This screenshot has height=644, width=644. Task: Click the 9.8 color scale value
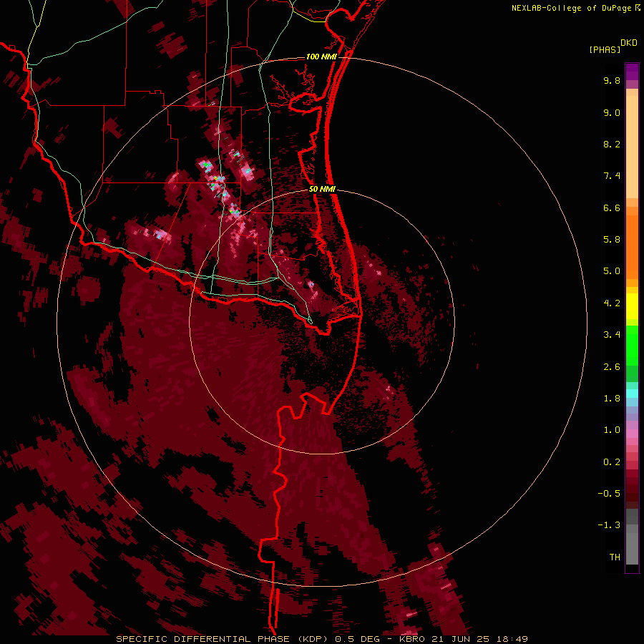pyautogui.click(x=612, y=80)
